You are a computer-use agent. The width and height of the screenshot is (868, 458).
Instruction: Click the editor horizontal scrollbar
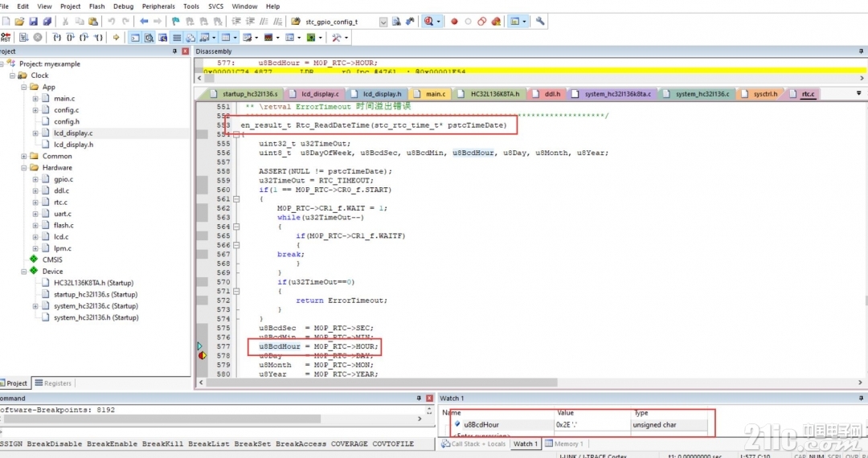[382, 382]
